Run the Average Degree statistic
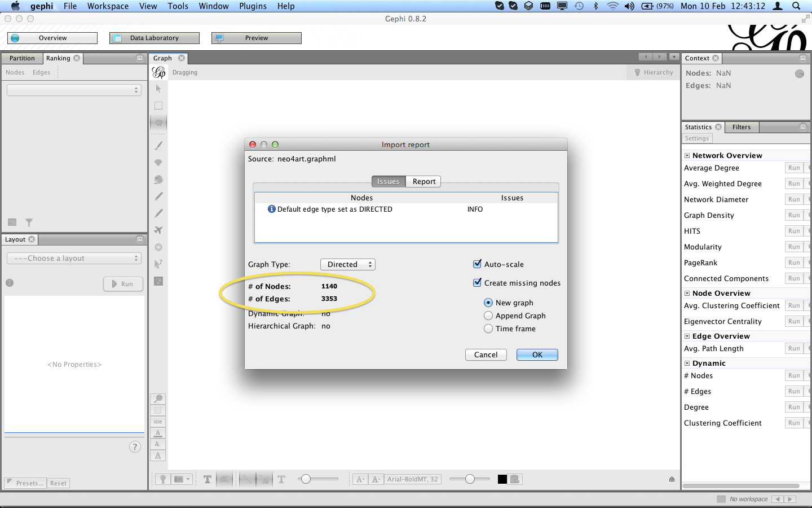 794,168
